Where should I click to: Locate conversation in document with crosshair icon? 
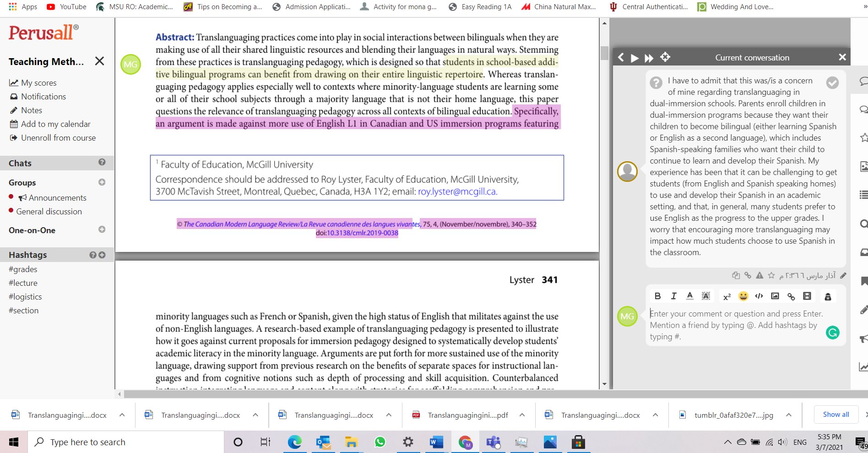(x=665, y=57)
